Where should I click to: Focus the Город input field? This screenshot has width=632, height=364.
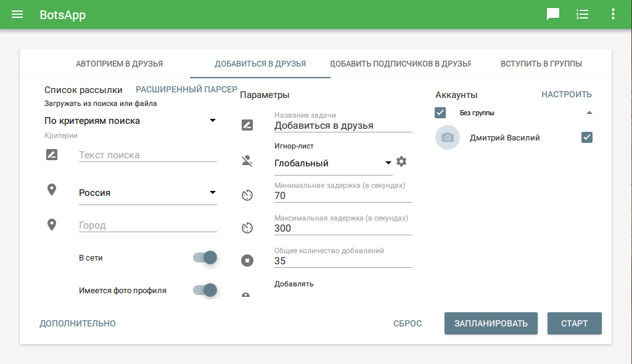point(148,225)
